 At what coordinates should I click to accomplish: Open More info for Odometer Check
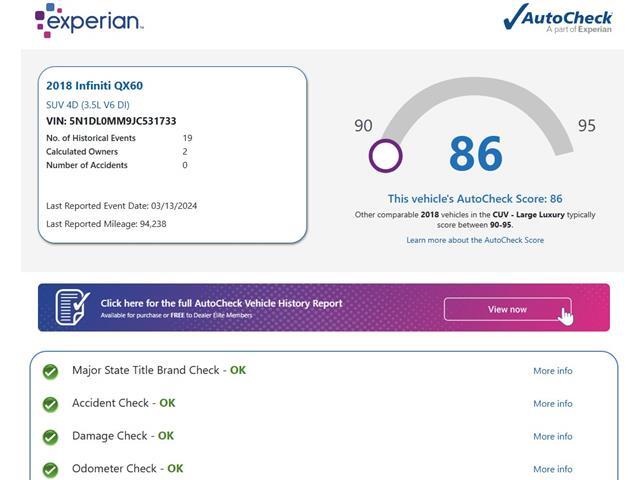[553, 469]
